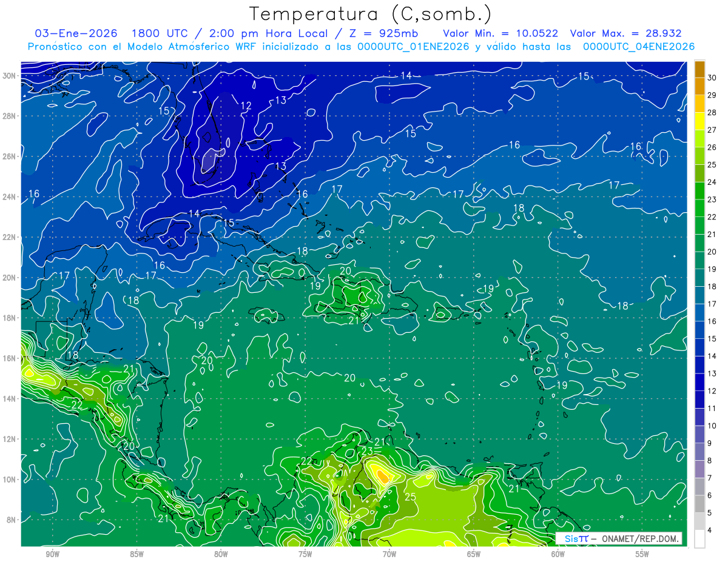Click the "10N" latitude axis label
This screenshot has width=728, height=562.
[x=9, y=480]
